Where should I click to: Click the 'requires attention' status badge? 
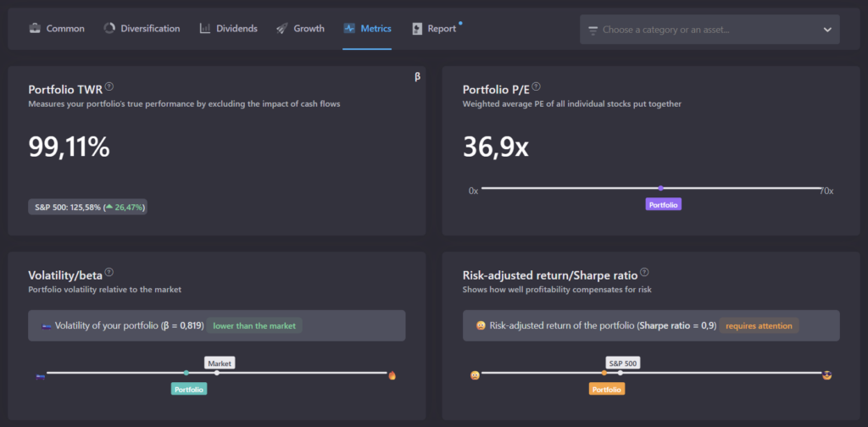pyautogui.click(x=759, y=325)
